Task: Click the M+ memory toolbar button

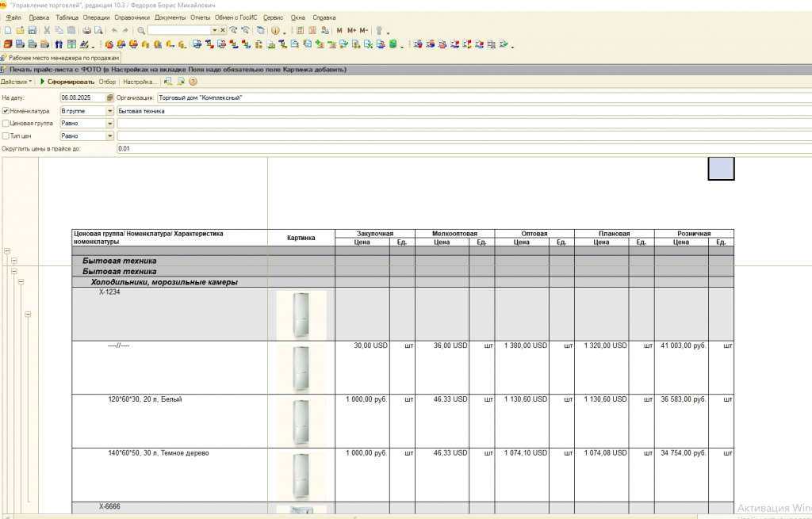Action: (x=351, y=30)
